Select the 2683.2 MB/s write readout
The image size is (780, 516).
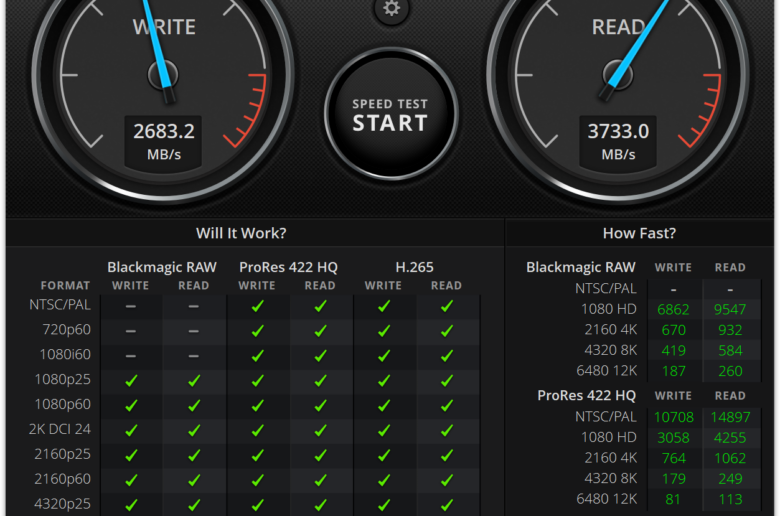tap(164, 142)
